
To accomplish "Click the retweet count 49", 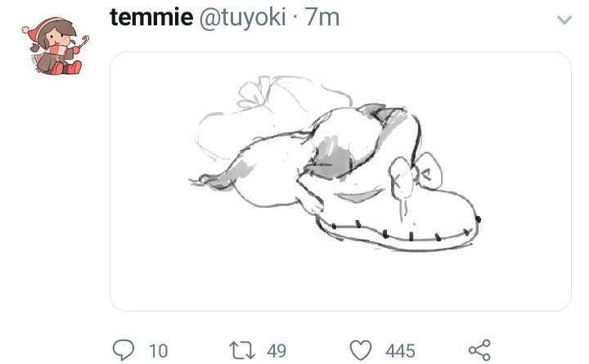I will 277,351.
